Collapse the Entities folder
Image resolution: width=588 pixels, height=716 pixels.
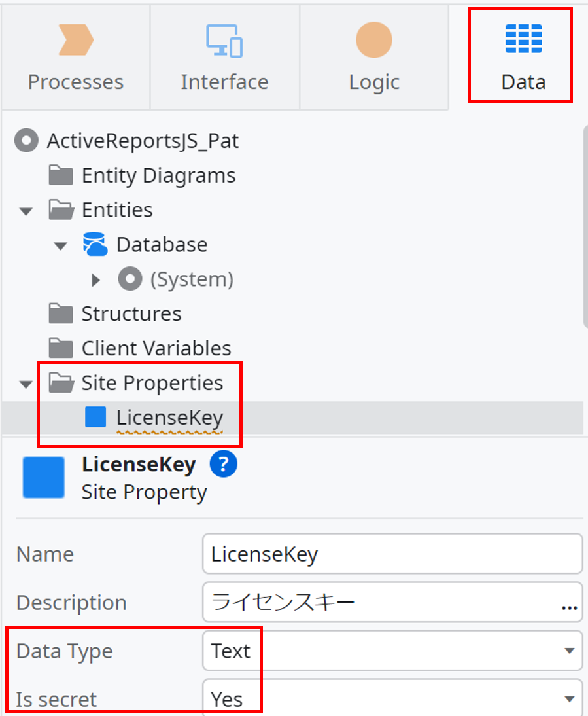[x=26, y=211]
